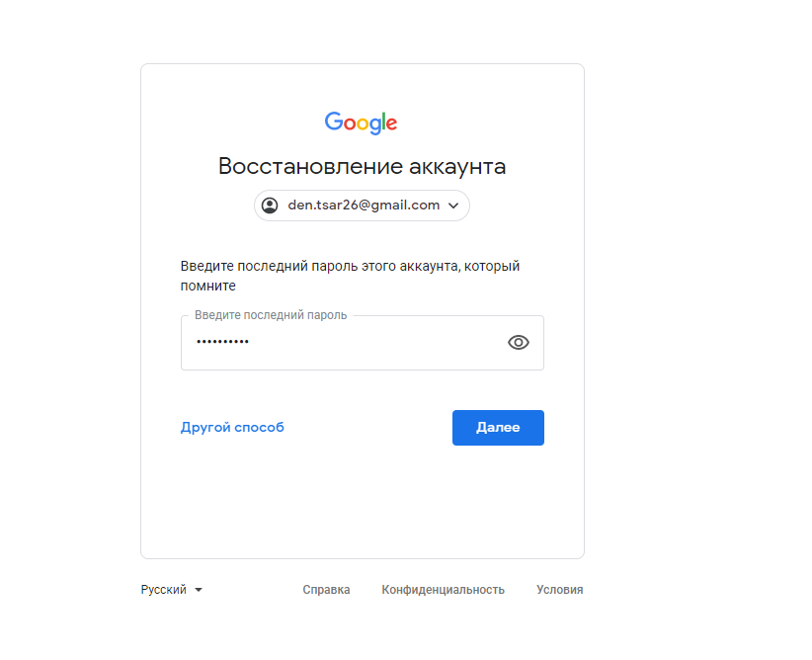The width and height of the screenshot is (812, 660).
Task: Click the masked password dots
Action: 222,342
